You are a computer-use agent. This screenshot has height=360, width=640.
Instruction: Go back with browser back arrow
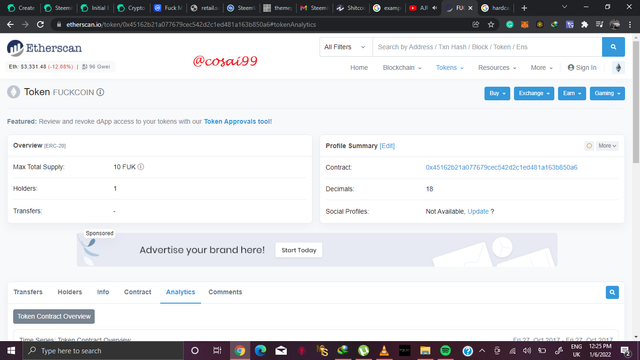10,24
